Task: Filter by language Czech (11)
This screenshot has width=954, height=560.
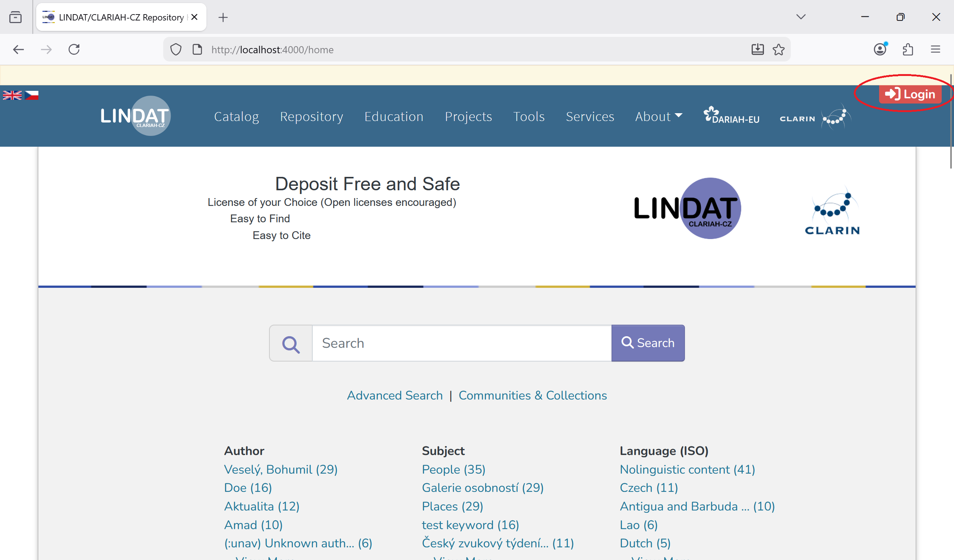Action: tap(648, 488)
